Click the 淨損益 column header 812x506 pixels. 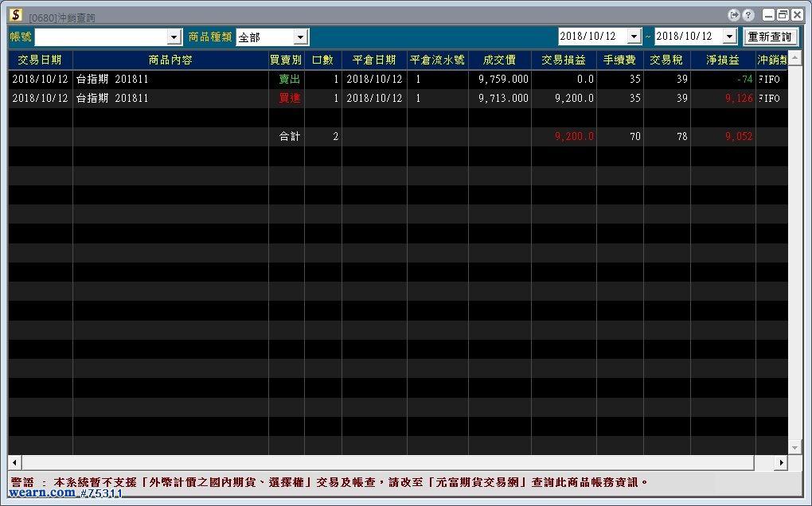tap(723, 60)
